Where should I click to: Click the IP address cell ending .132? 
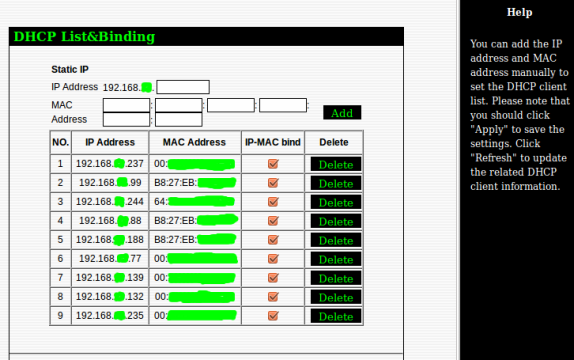110,297
